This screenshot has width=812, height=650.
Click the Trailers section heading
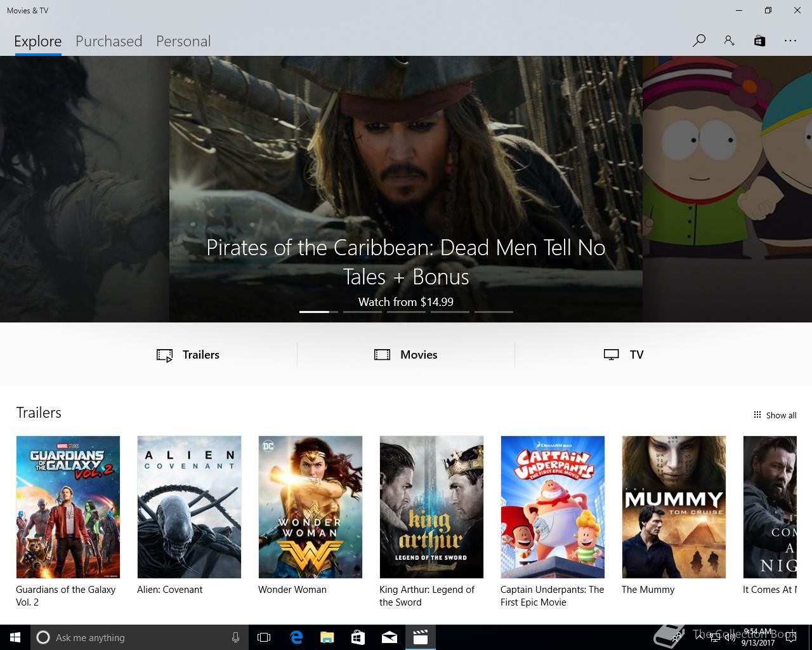39,413
